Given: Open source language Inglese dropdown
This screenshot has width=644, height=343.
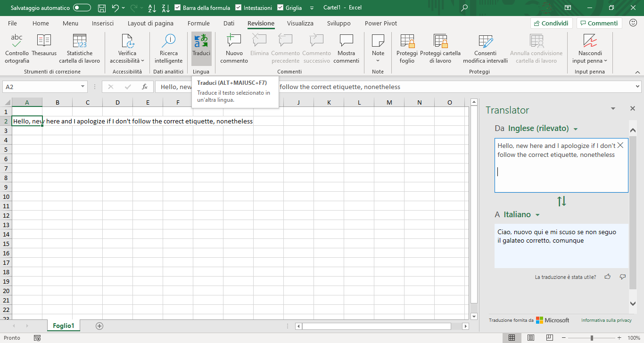Looking at the screenshot, I should (576, 129).
